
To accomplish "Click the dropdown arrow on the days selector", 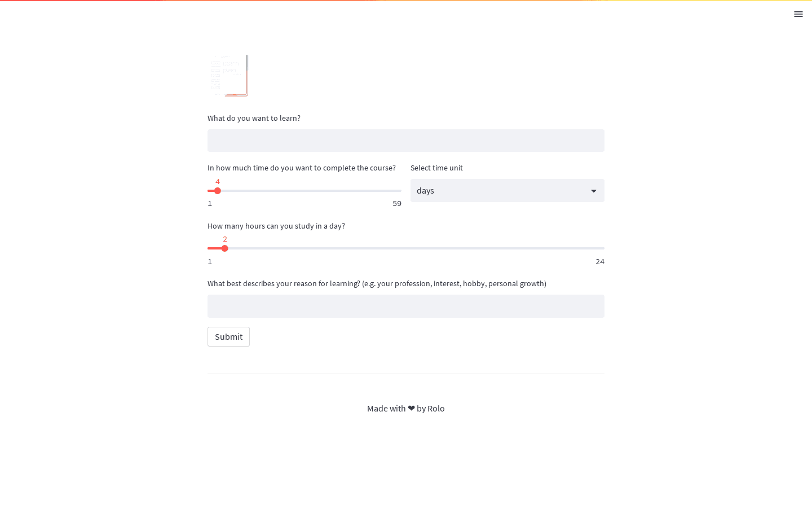I will coord(594,191).
